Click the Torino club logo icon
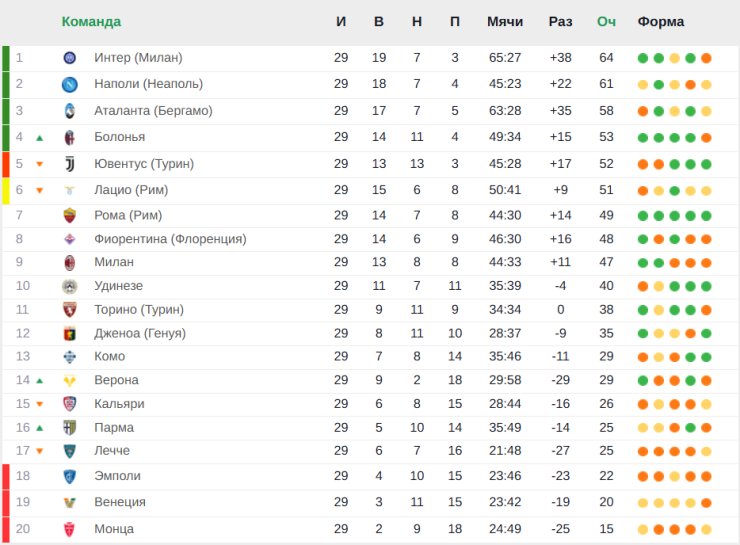The height and width of the screenshot is (545, 740). [x=69, y=310]
